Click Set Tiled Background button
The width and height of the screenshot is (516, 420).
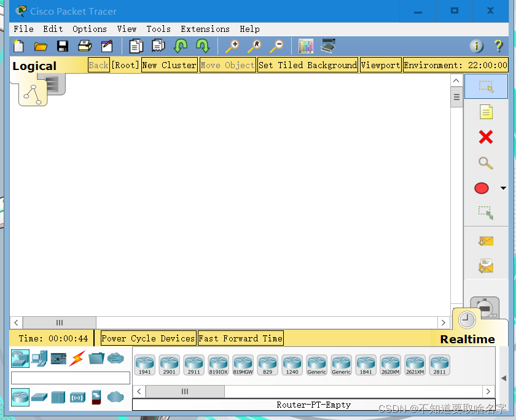tap(308, 65)
